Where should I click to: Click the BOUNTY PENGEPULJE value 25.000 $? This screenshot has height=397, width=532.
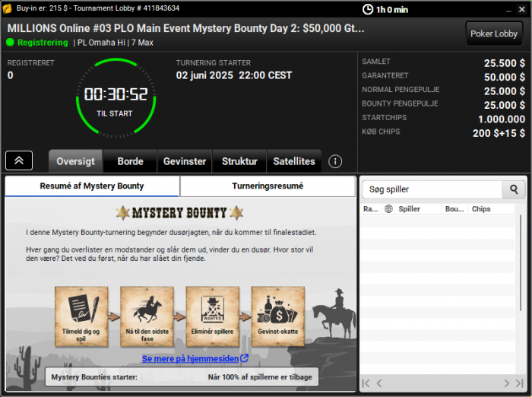(504, 105)
